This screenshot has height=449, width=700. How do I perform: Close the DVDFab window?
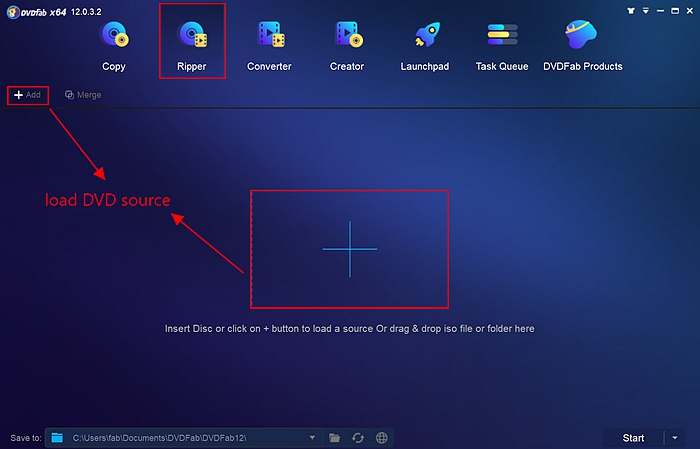(x=690, y=11)
